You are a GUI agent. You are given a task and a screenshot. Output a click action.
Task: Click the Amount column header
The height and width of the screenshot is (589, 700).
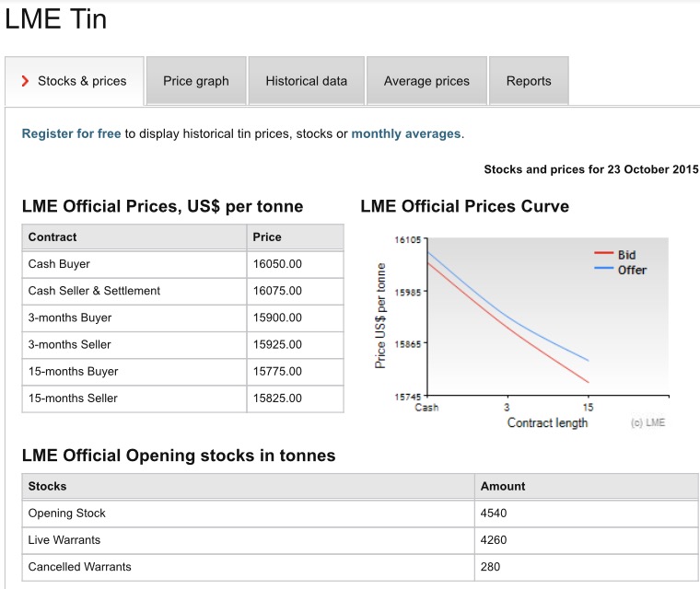click(x=503, y=486)
